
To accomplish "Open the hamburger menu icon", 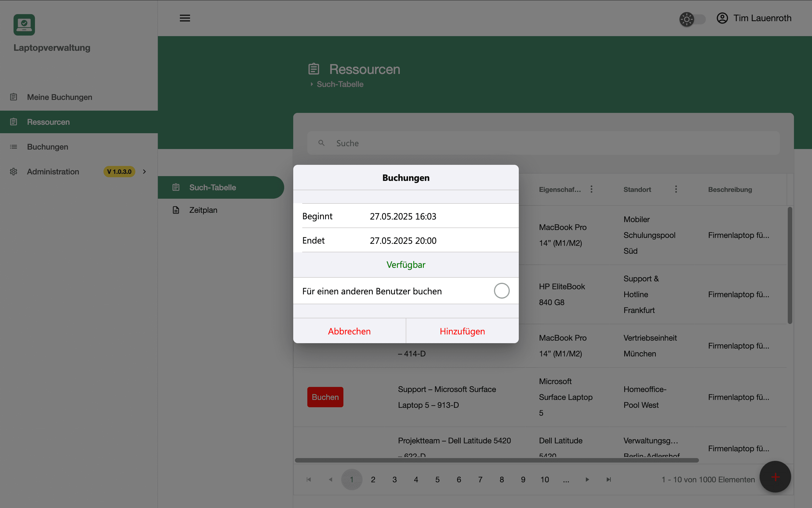I will [185, 18].
